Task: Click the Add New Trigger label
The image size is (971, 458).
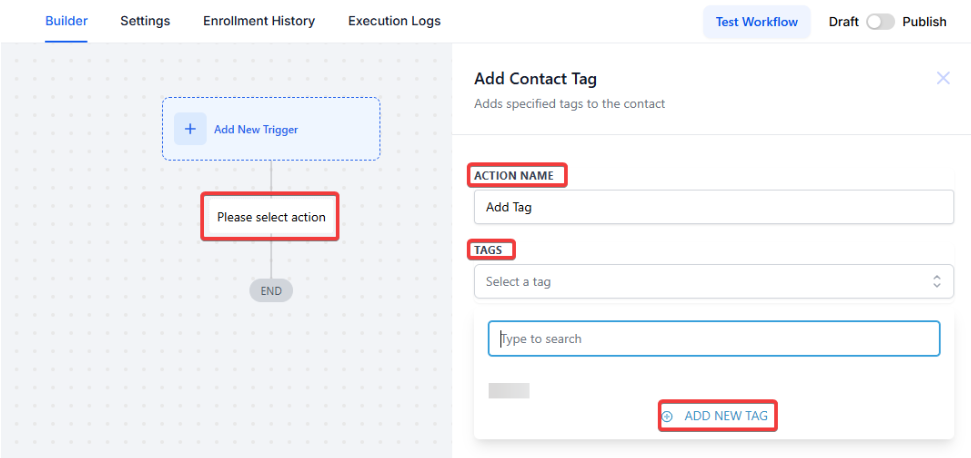Action: click(256, 129)
